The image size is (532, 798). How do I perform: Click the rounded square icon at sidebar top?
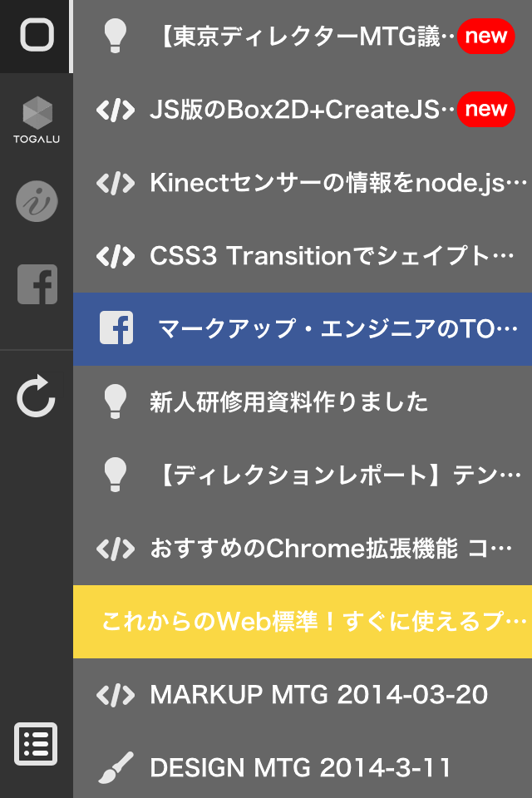(x=37, y=35)
